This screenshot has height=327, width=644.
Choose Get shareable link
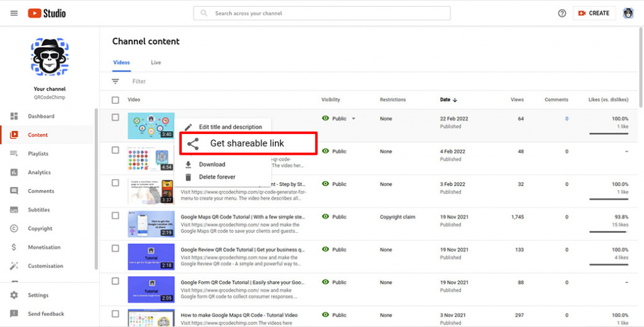click(x=248, y=143)
